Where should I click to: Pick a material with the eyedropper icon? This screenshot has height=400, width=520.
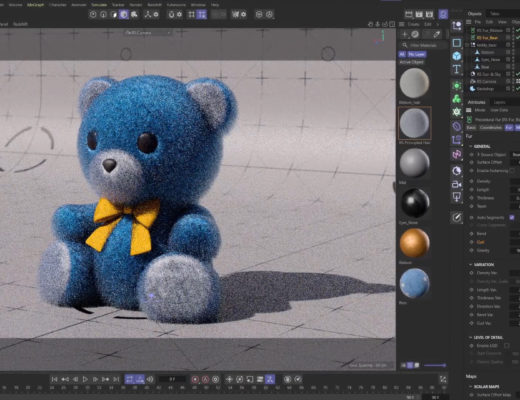[x=436, y=34]
